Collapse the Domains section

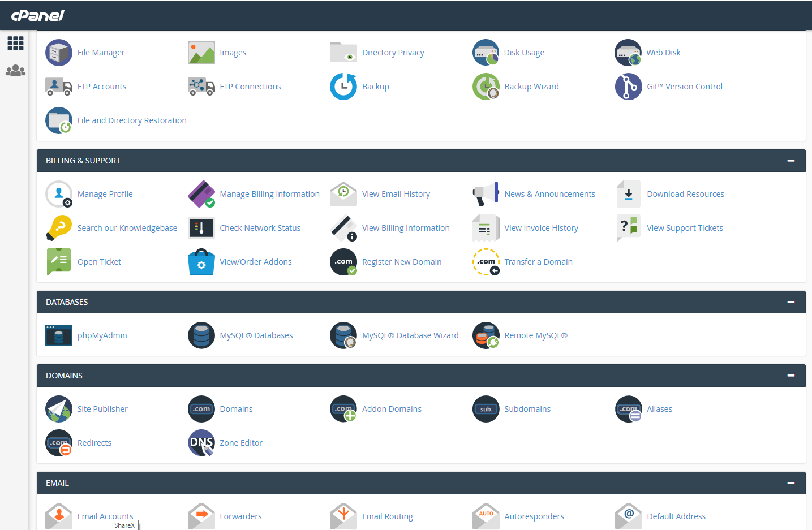tap(790, 376)
